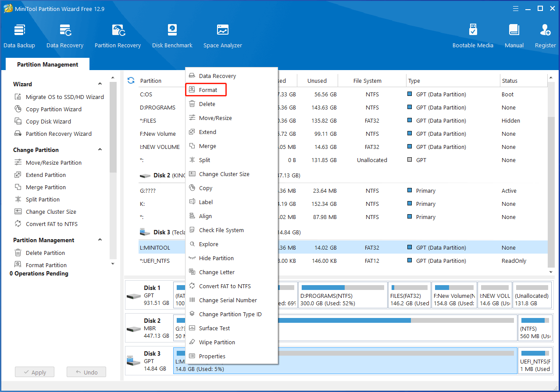Click the partition list scroll up arrow

coord(551,78)
